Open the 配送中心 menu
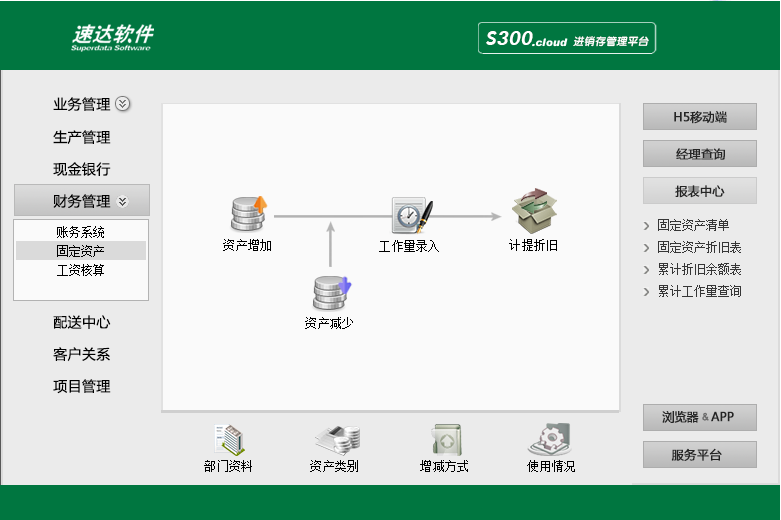Screen dimensions: 781x520 (x=82, y=322)
